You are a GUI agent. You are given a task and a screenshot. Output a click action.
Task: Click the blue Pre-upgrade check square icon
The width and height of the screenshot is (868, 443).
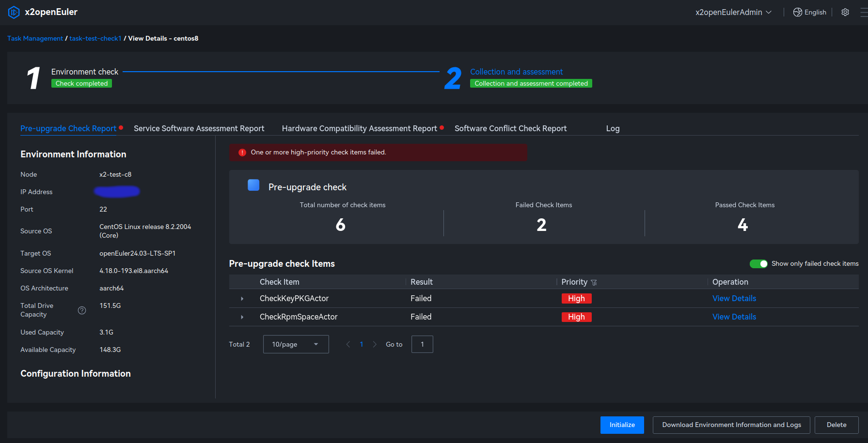(x=253, y=185)
